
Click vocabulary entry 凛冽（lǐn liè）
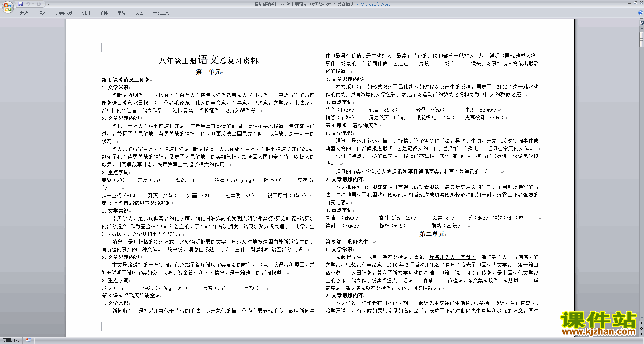pos(397,218)
